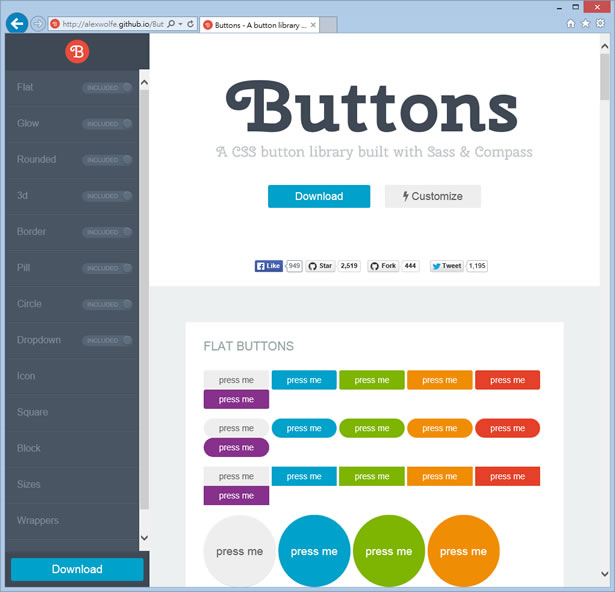Click the blue Download button under title
Screen dimensions: 615x592
(x=318, y=196)
